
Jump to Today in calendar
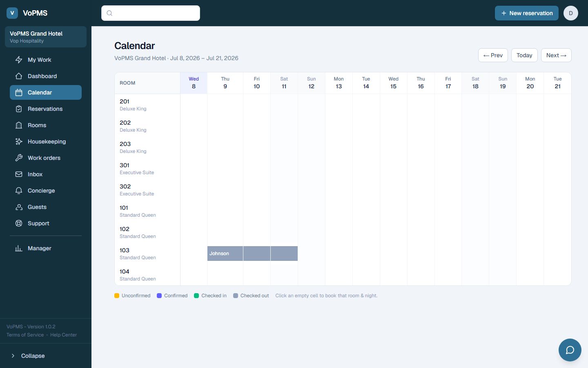coord(524,55)
